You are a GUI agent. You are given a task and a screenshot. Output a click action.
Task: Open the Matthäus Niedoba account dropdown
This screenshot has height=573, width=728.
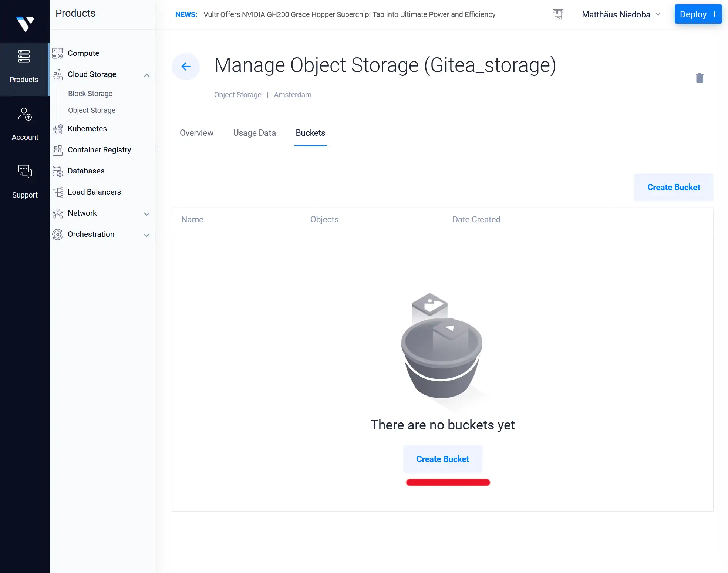(621, 14)
